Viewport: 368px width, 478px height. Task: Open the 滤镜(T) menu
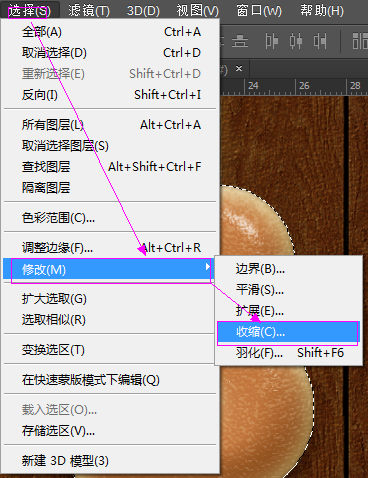click(89, 11)
